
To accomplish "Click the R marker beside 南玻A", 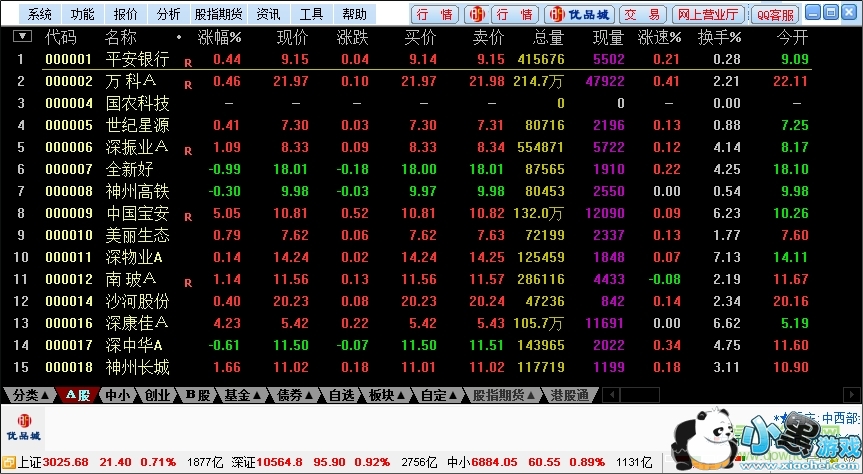I will pyautogui.click(x=188, y=284).
